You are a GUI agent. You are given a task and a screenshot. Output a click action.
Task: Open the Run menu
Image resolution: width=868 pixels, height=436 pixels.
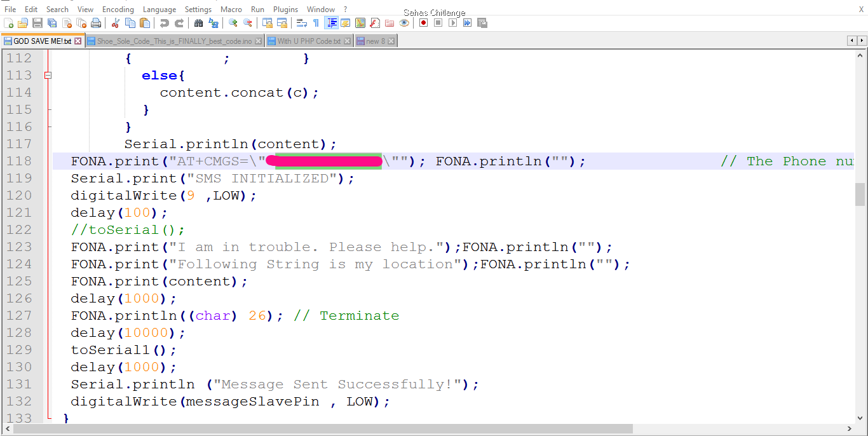click(x=257, y=9)
